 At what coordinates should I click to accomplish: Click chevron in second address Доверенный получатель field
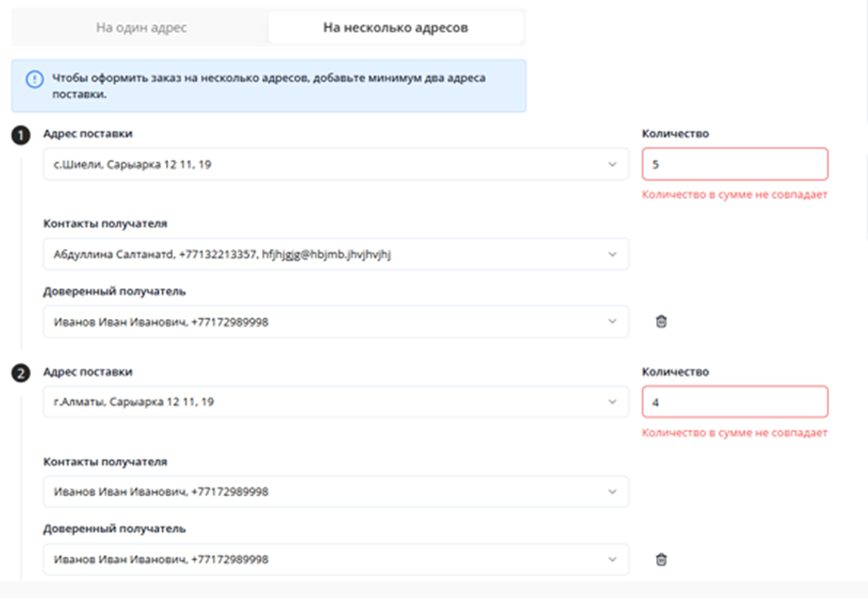pyautogui.click(x=612, y=560)
